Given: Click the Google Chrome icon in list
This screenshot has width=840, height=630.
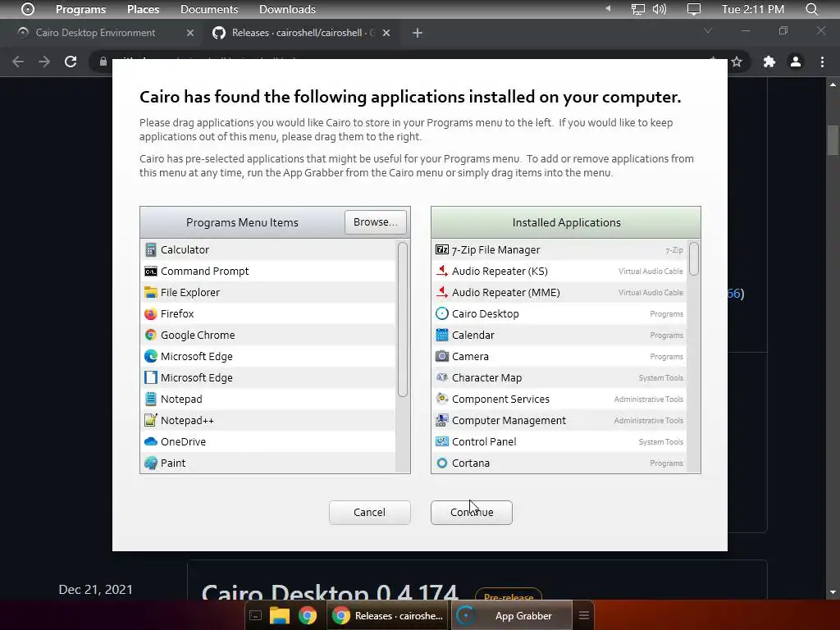Looking at the screenshot, I should click(151, 336).
